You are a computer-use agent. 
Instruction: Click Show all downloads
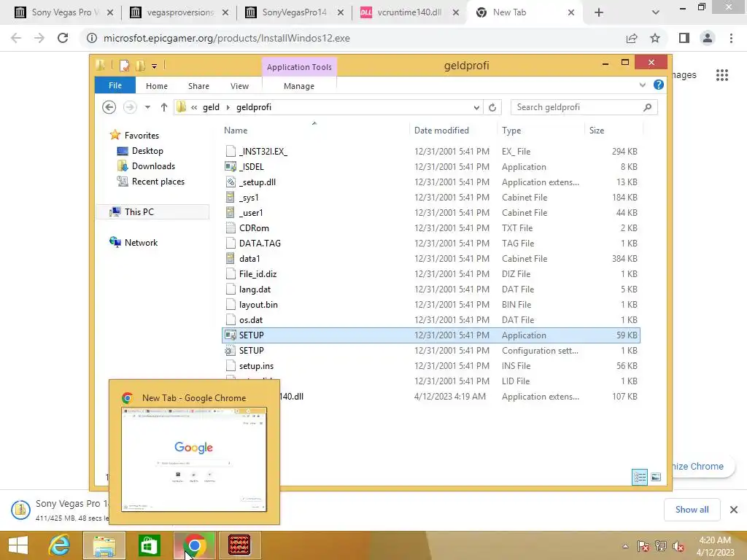point(692,510)
